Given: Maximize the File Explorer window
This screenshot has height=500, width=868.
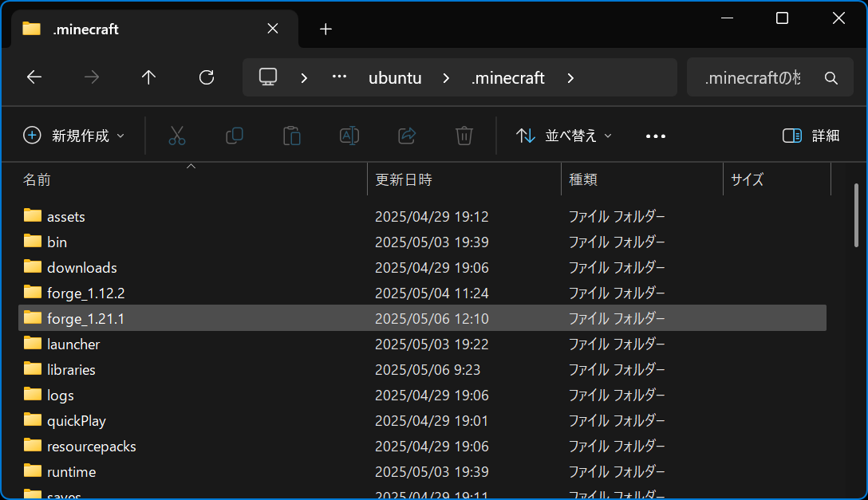Looking at the screenshot, I should click(x=782, y=18).
